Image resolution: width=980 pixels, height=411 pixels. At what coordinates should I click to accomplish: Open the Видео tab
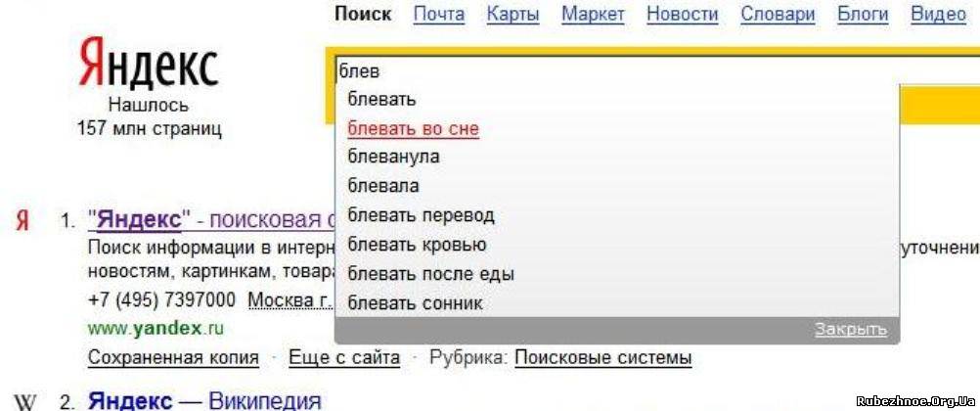pyautogui.click(x=939, y=14)
